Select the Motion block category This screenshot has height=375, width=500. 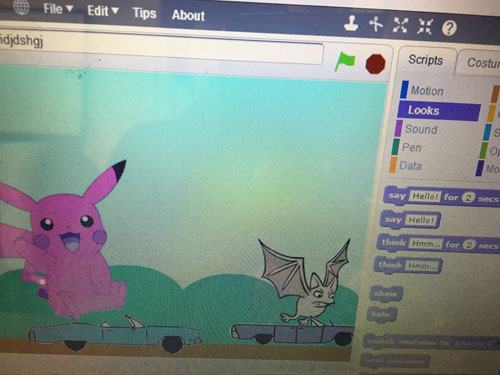tap(423, 90)
